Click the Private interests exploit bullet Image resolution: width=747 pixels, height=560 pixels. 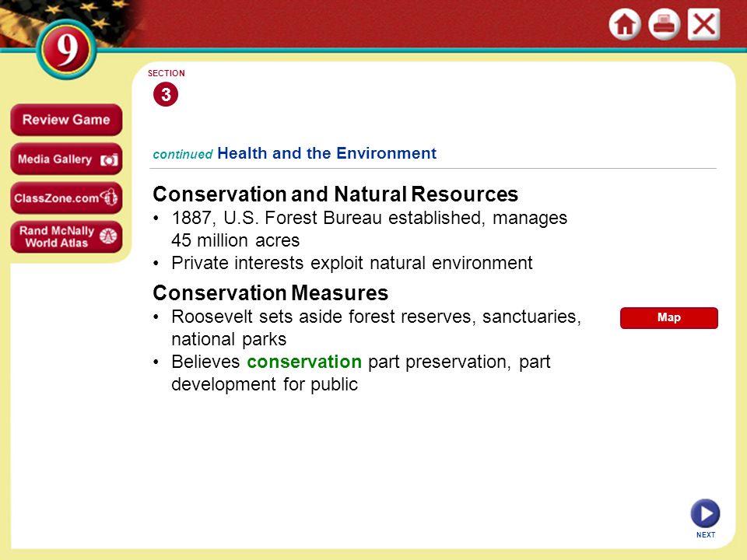pyautogui.click(x=352, y=263)
